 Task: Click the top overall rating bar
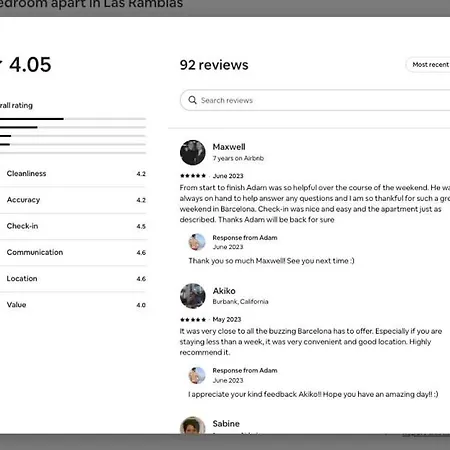(73, 119)
